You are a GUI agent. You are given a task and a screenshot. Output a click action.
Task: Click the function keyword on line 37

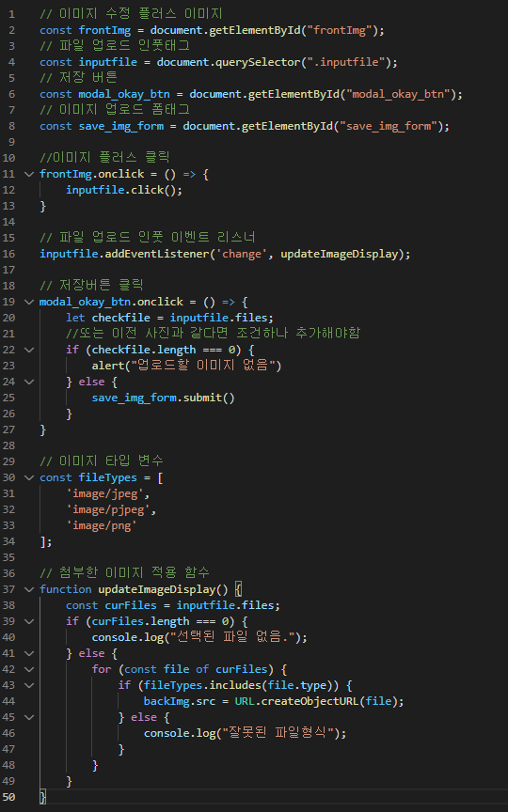(65, 590)
